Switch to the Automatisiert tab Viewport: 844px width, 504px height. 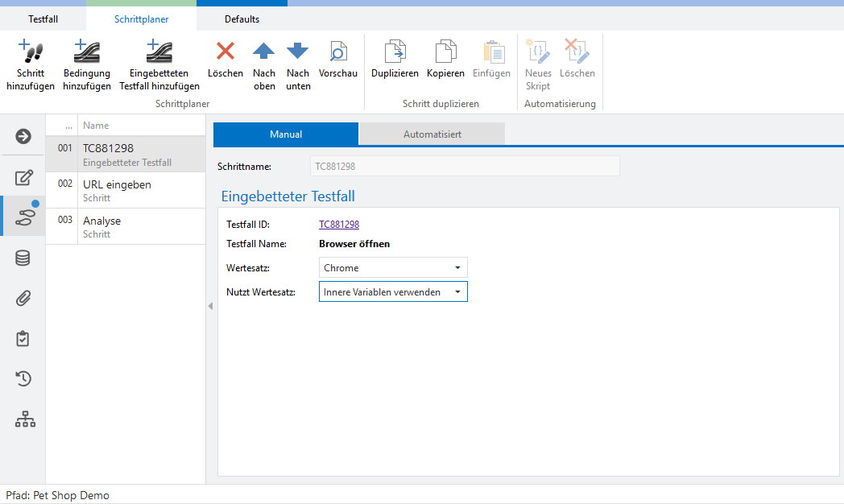click(432, 134)
